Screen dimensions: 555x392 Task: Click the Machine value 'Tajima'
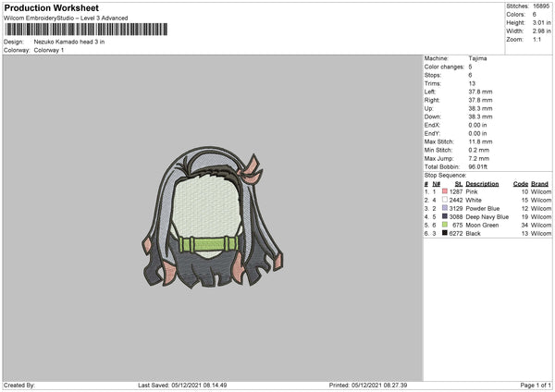[x=477, y=58]
